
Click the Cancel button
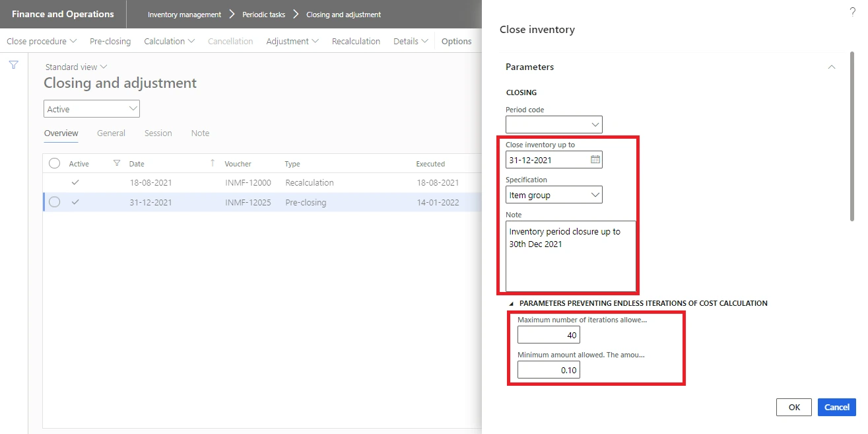click(x=836, y=407)
